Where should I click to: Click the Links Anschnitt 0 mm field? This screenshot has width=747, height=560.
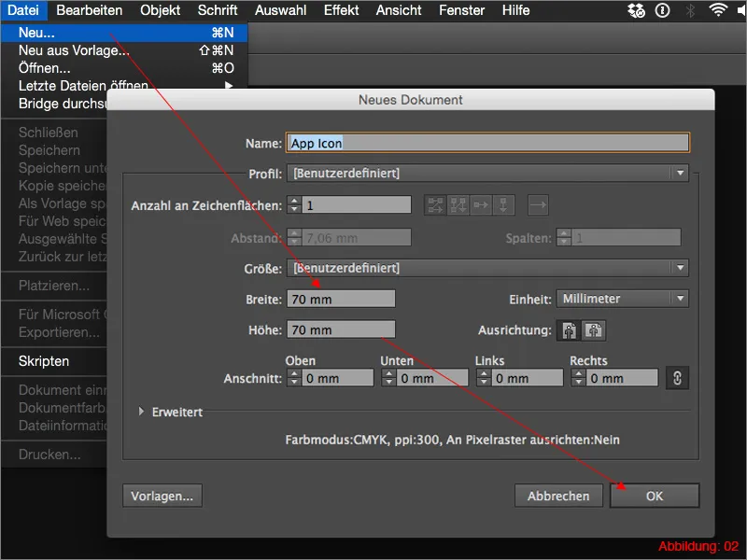pos(528,378)
